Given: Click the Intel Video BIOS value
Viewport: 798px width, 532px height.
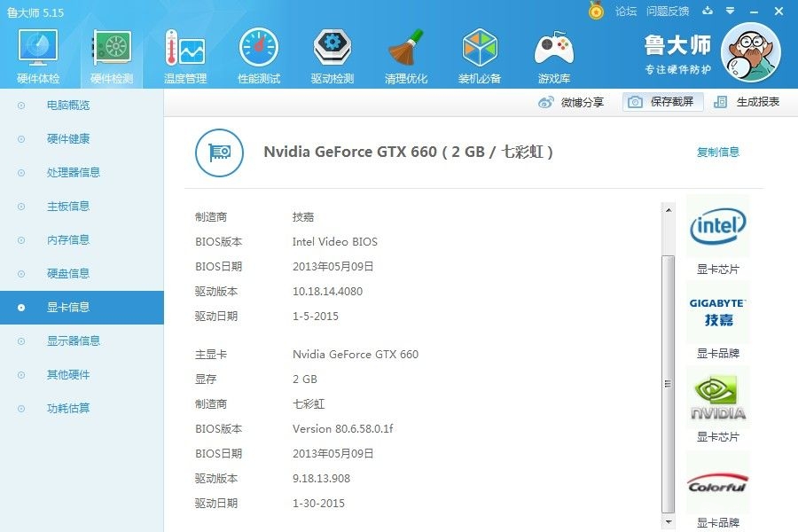Looking at the screenshot, I should point(335,242).
